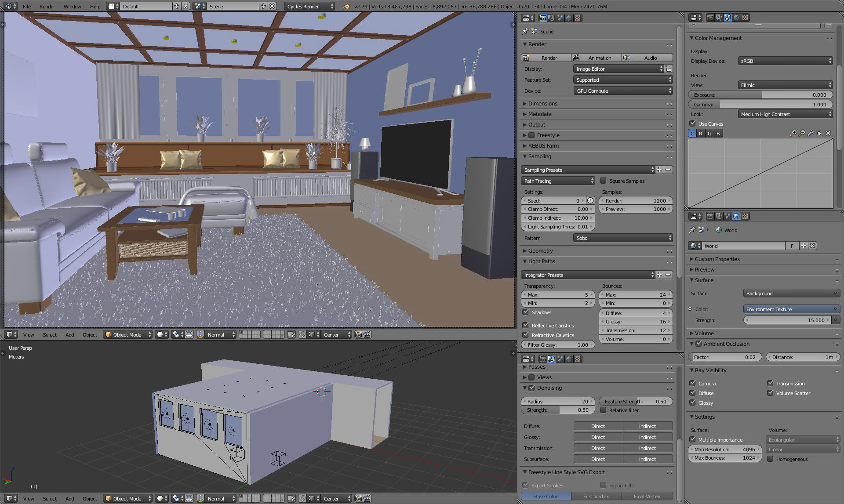844x504 pixels.
Task: Click Render Layers tab icon in top-left properties header
Action: tap(551, 18)
